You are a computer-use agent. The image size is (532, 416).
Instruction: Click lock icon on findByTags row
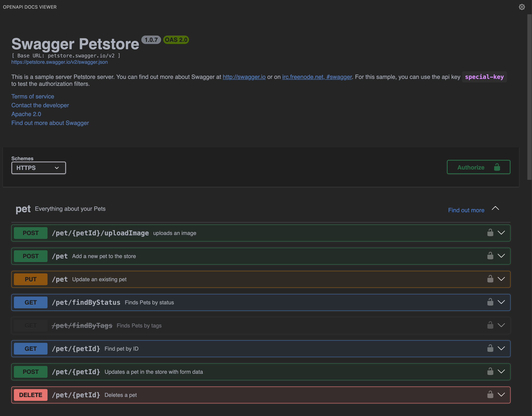490,325
